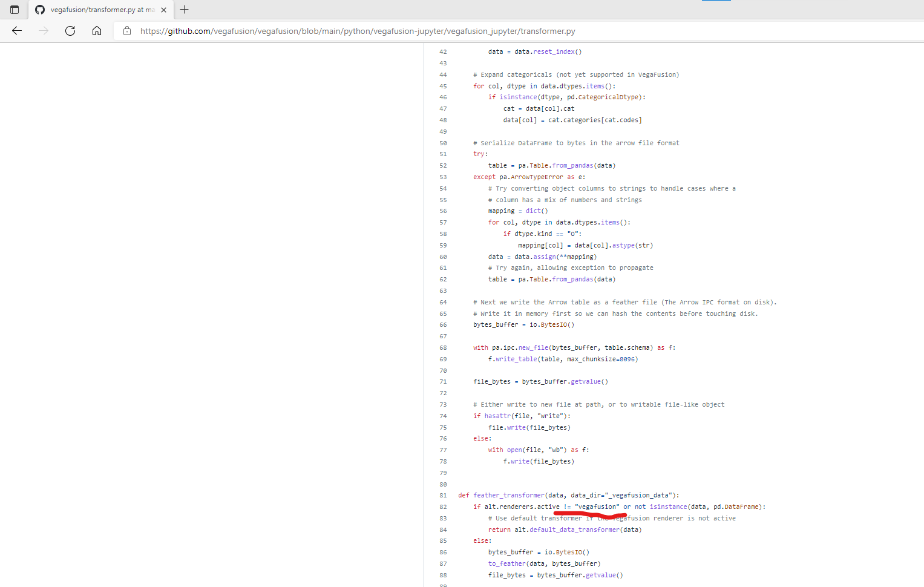924x587 pixels.
Task: Click 'data.assign(**mapping)' on line 60
Action: point(555,257)
